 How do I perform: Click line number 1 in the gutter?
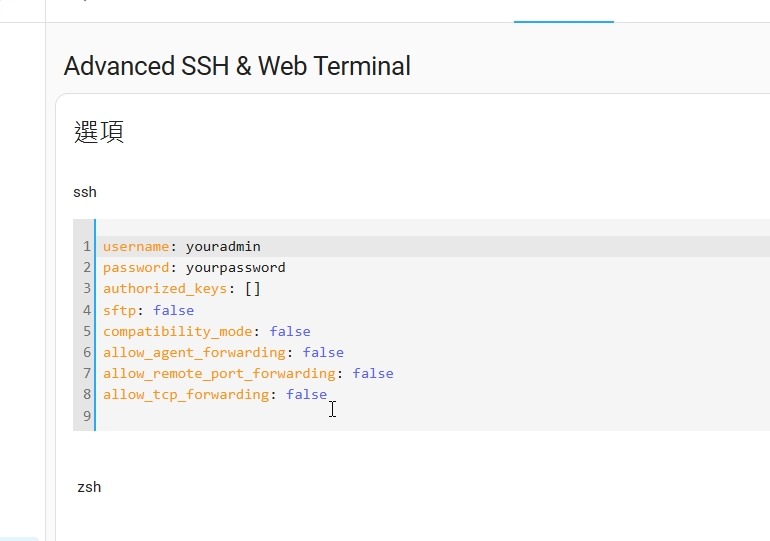click(87, 246)
